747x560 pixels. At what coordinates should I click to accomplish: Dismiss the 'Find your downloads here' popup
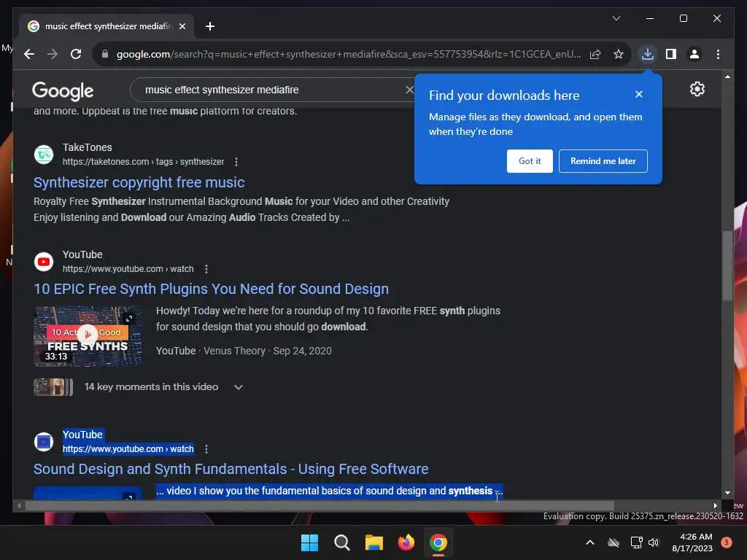pos(639,94)
